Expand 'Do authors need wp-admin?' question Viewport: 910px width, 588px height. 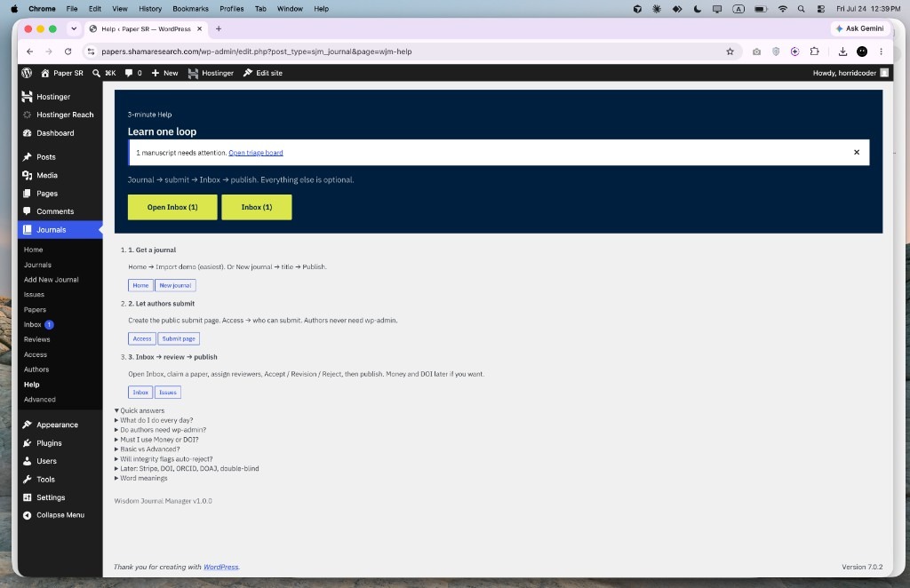160,430
